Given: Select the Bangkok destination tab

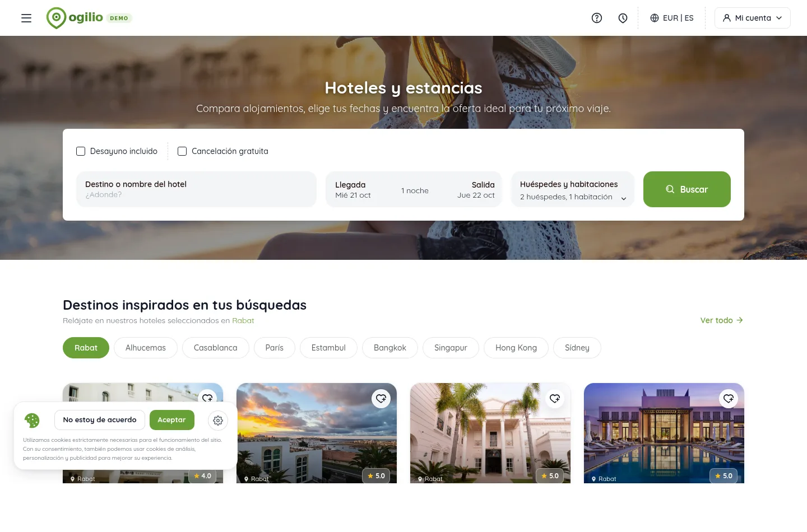Looking at the screenshot, I should click(390, 348).
